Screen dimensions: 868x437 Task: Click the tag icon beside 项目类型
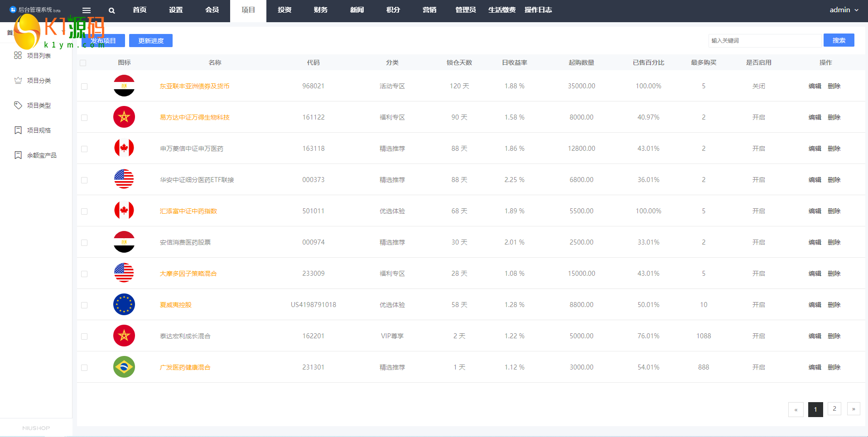tap(18, 105)
